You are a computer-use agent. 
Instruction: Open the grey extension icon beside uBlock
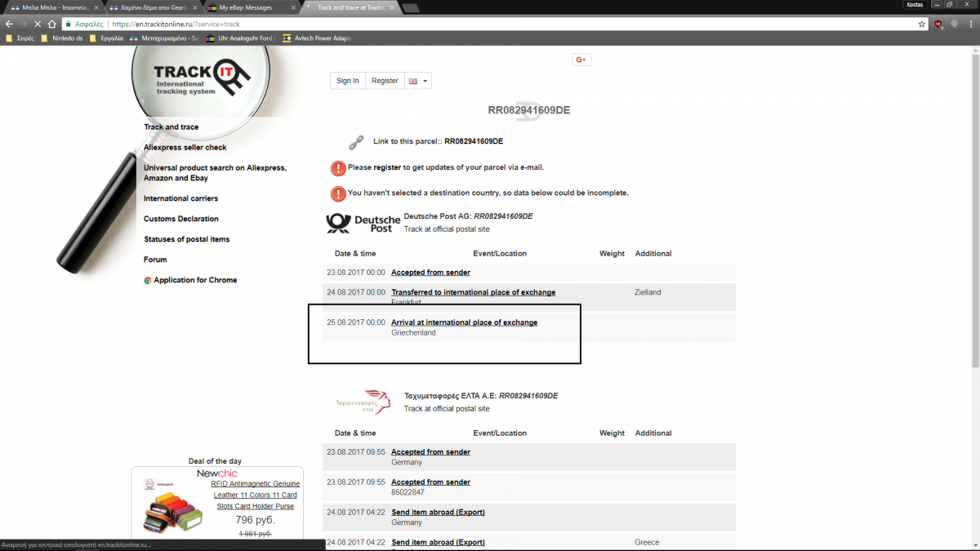[x=954, y=24]
